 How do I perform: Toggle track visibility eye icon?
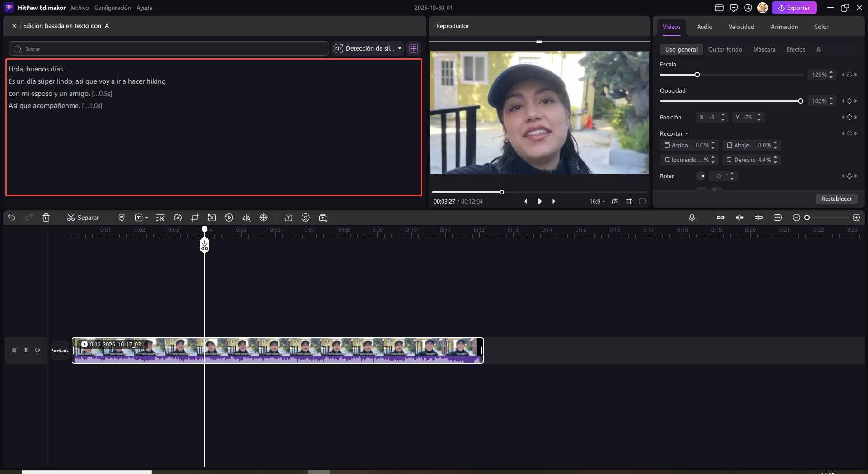(x=26, y=350)
